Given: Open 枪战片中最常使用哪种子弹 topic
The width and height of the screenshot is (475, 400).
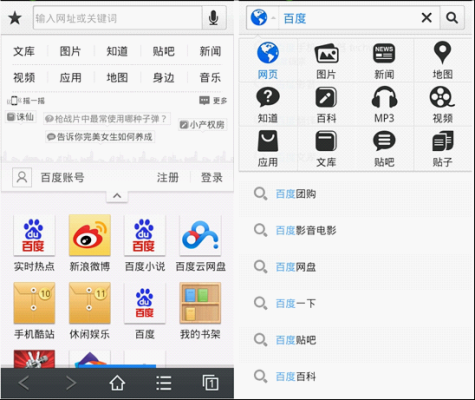Looking at the screenshot, I should 106,119.
